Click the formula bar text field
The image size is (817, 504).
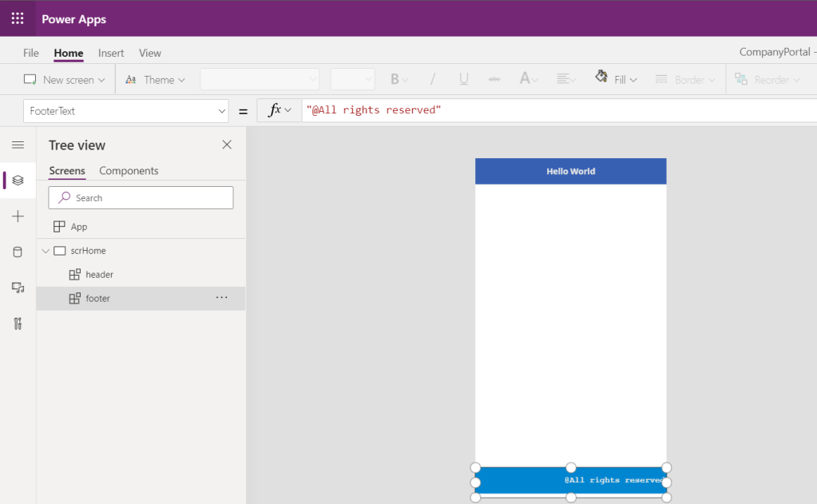pos(559,110)
